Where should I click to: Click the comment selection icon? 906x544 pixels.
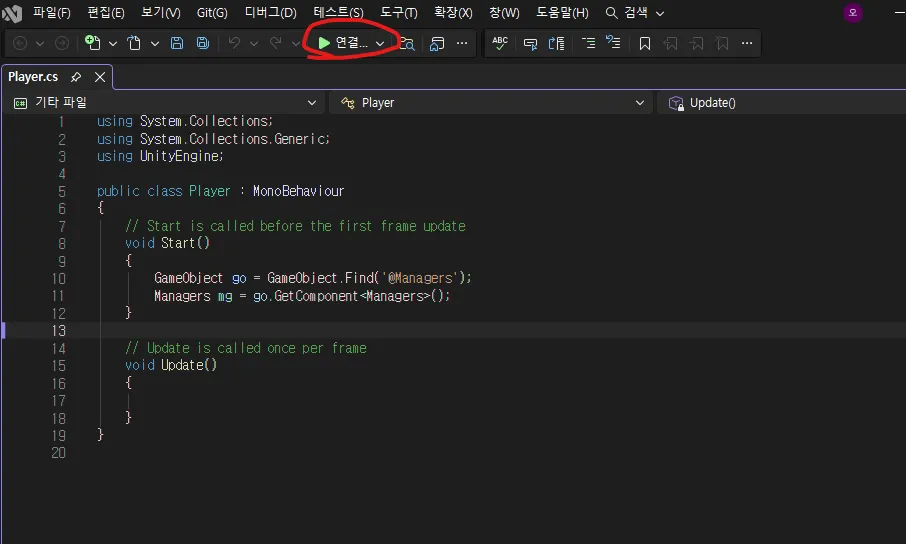(530, 43)
